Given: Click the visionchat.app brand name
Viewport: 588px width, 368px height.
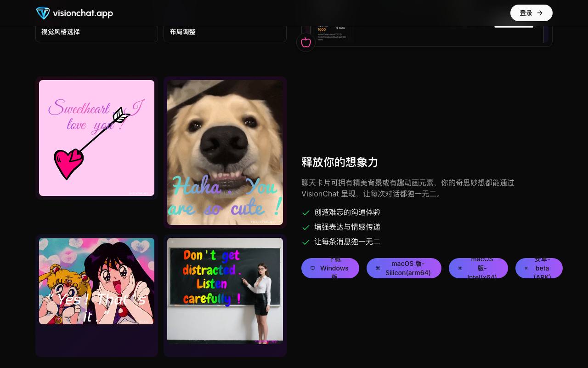Looking at the screenshot, I should (83, 13).
